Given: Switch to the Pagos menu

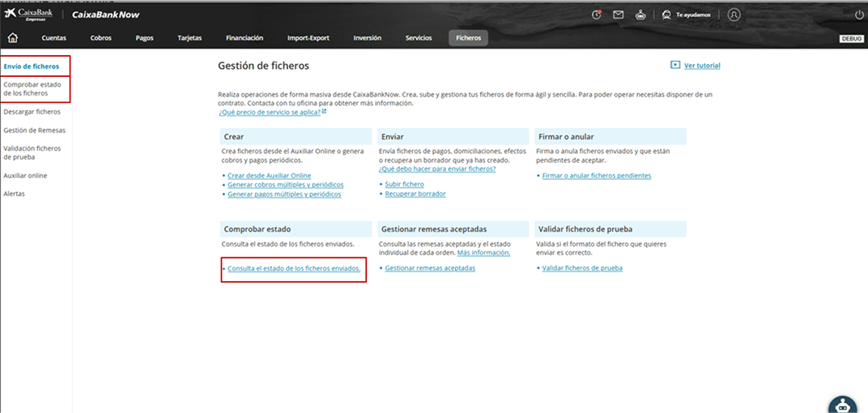Looking at the screenshot, I should [x=144, y=38].
